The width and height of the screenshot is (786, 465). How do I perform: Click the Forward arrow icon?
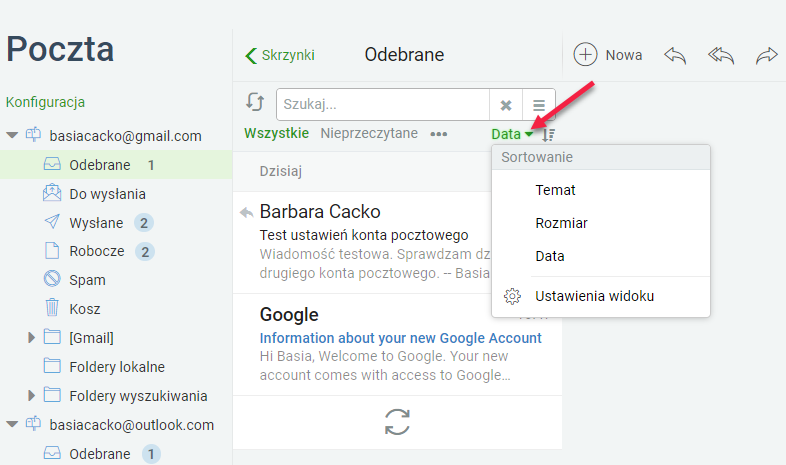pos(766,55)
